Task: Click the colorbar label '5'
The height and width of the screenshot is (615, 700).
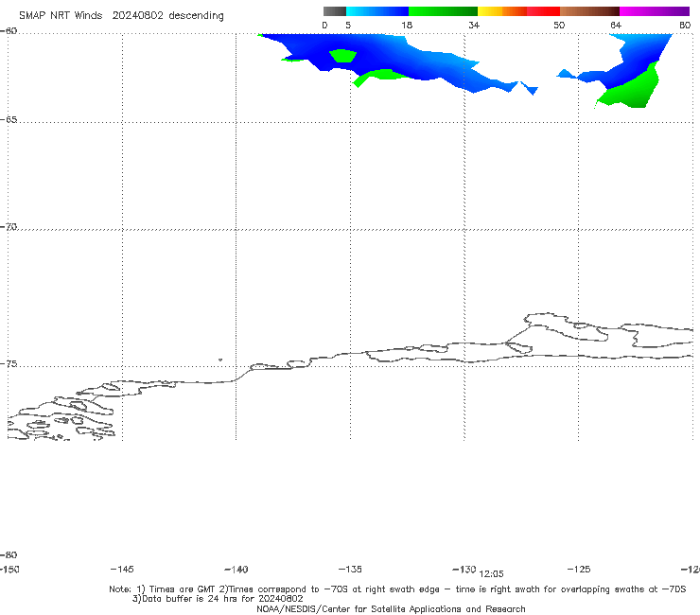Action: click(348, 25)
